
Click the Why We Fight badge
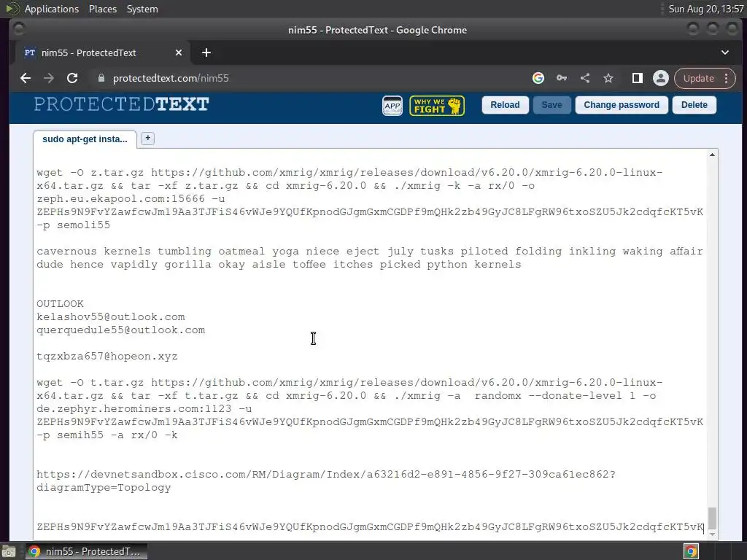[437, 106]
